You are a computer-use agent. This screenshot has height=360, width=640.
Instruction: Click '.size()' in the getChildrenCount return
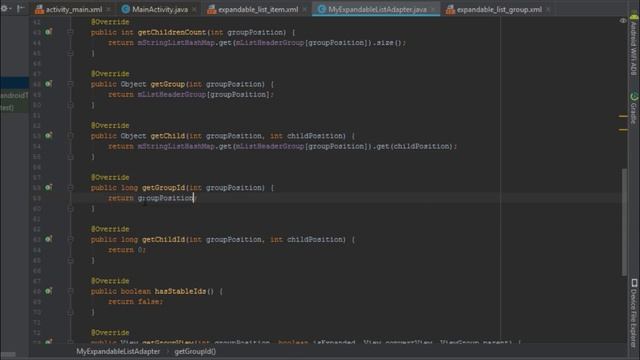pos(388,42)
